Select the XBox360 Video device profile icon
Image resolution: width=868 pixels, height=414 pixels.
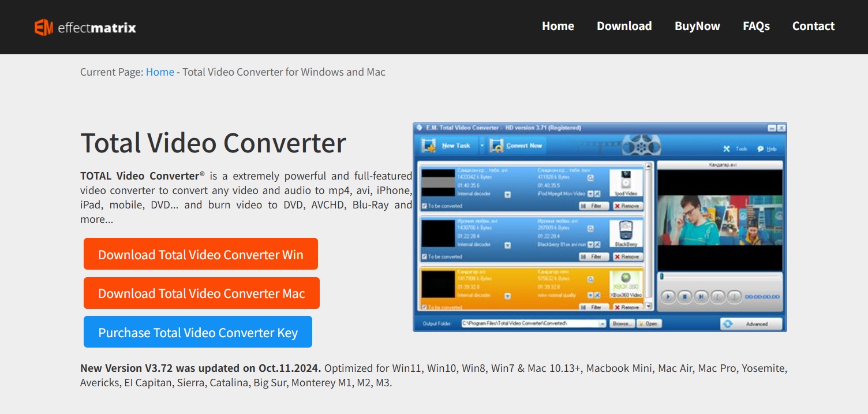pyautogui.click(x=626, y=284)
